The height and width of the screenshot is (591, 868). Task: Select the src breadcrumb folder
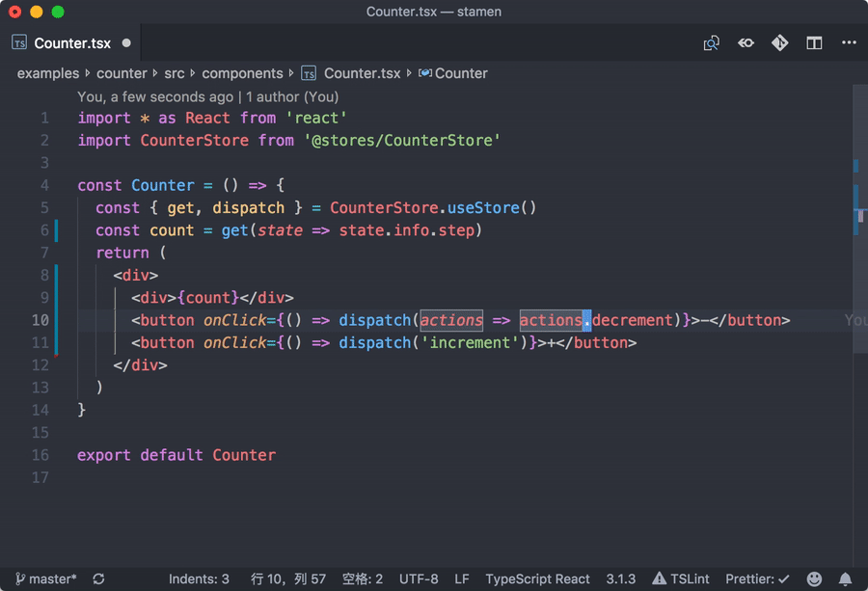point(174,73)
